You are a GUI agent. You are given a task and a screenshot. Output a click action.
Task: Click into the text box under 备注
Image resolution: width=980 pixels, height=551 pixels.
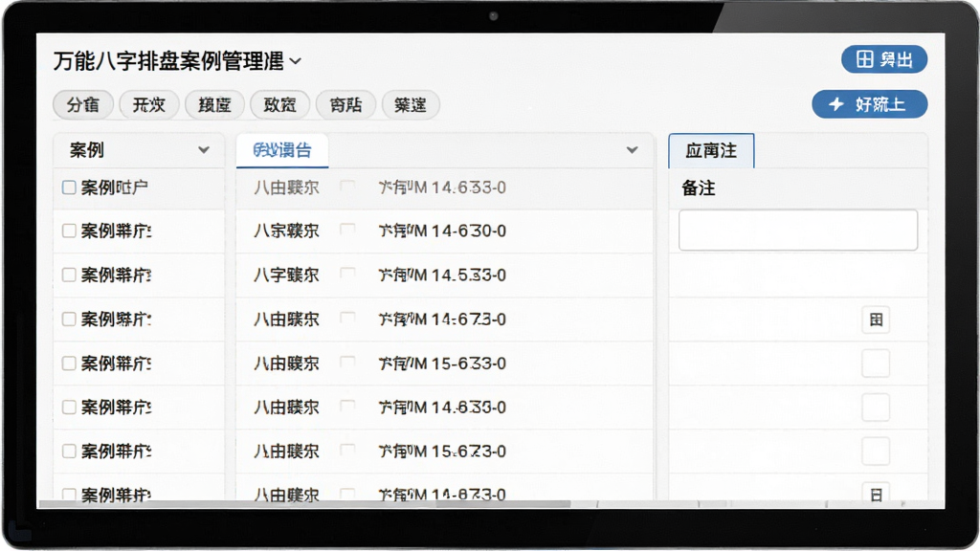coord(798,230)
